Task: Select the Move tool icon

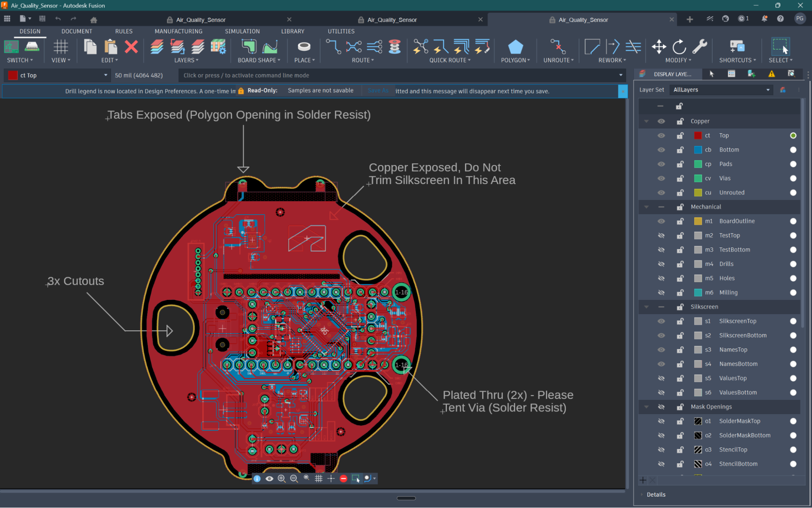Action: coord(658,47)
